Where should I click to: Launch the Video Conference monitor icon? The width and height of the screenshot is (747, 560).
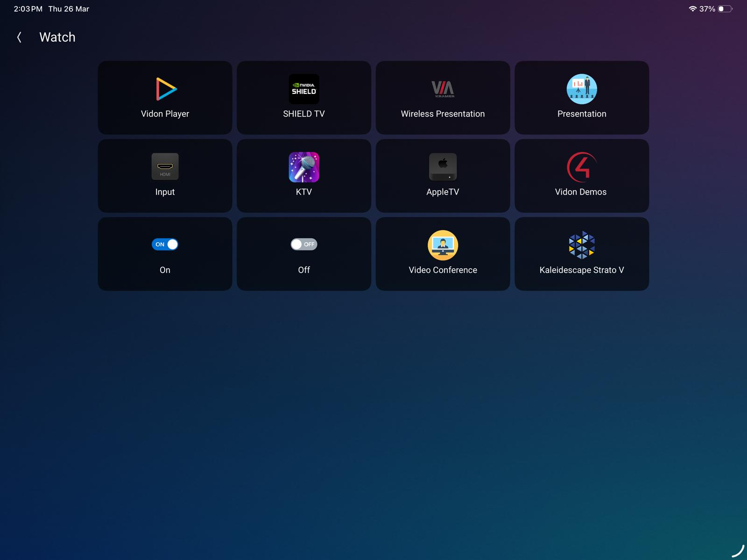(443, 245)
